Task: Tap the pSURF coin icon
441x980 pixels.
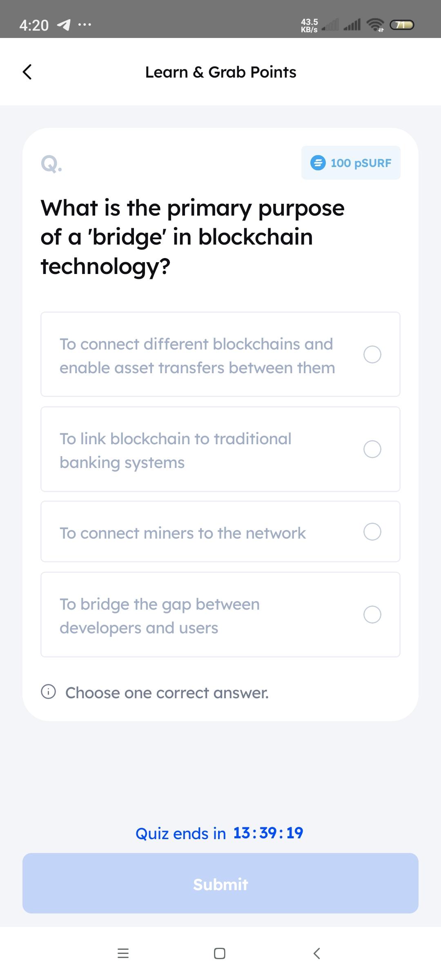Action: coord(318,163)
